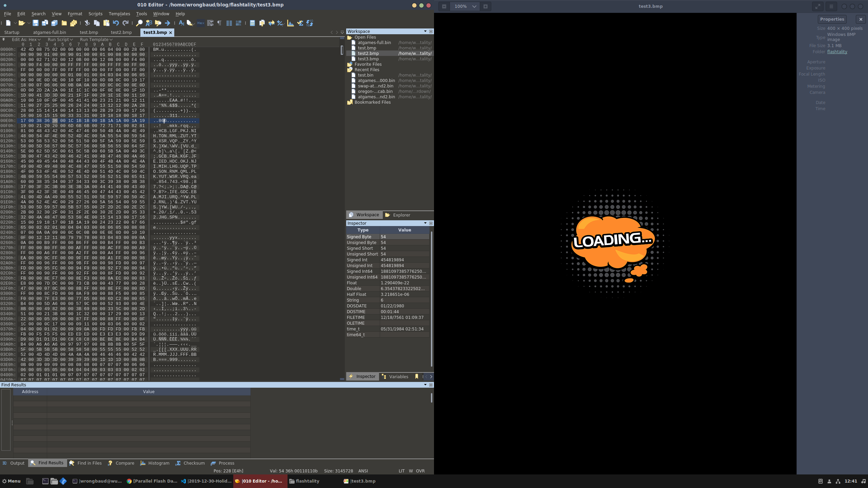Open the Edit As: Hex dropdown

[26, 39]
